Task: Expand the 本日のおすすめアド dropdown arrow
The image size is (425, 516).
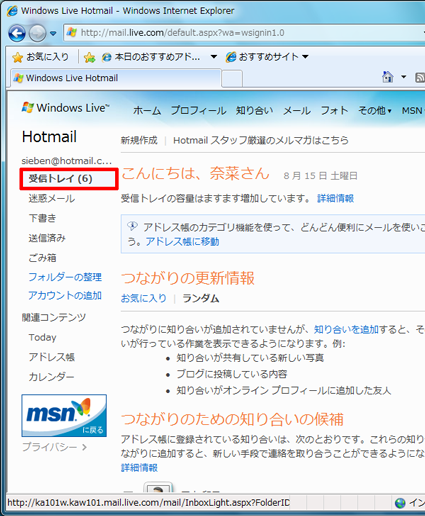Action: click(x=214, y=57)
